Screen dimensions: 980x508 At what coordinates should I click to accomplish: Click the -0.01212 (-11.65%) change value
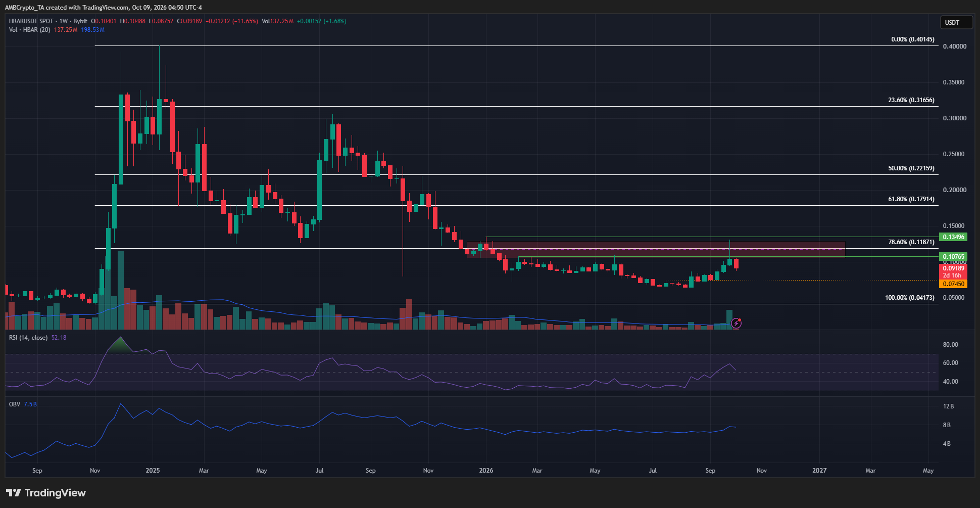tap(232, 21)
